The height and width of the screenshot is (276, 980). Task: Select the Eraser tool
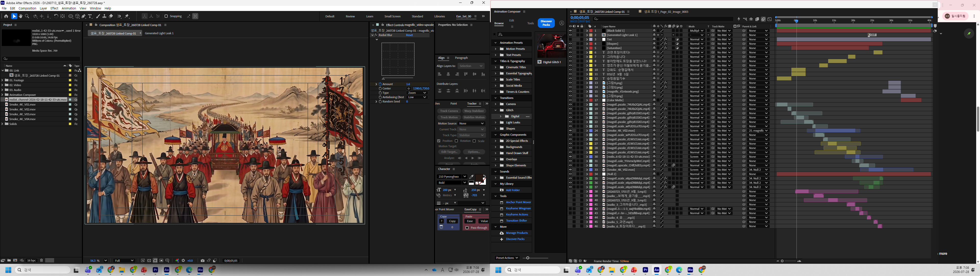[x=111, y=16]
